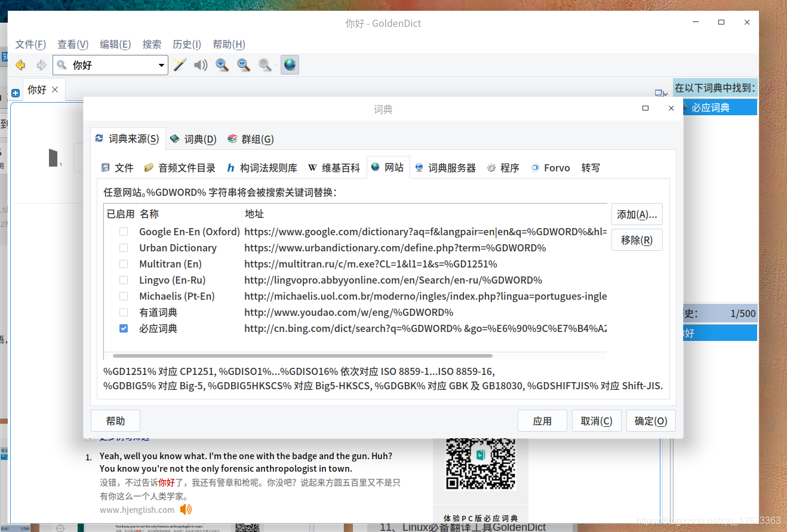Enable the Michaelis (Pt-En) checkbox
The image size is (787, 532).
pyautogui.click(x=124, y=296)
